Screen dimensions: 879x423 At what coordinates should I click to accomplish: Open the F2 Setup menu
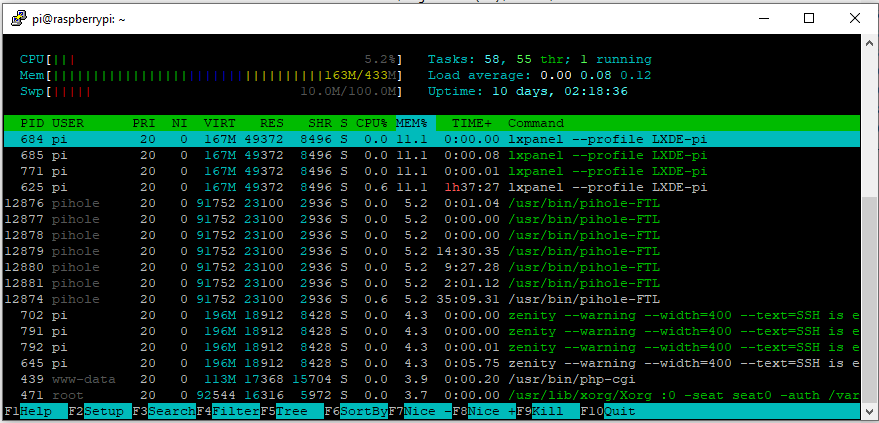(100, 411)
